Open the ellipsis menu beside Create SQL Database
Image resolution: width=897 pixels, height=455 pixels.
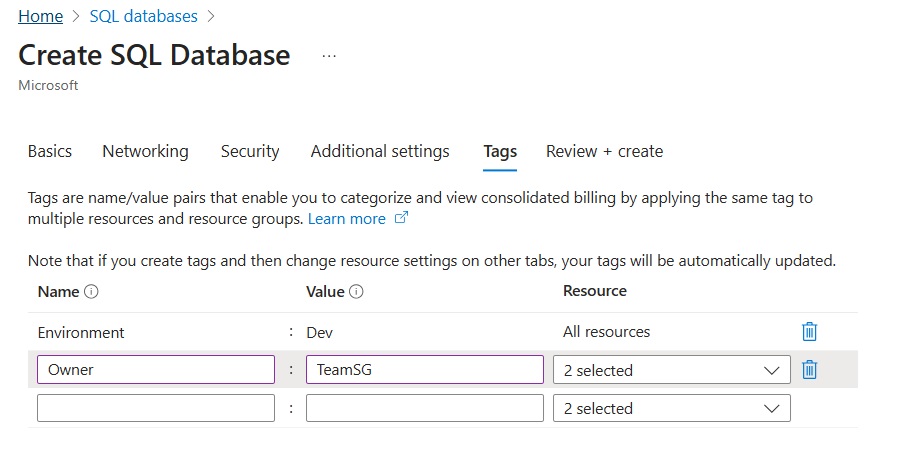coord(329,56)
